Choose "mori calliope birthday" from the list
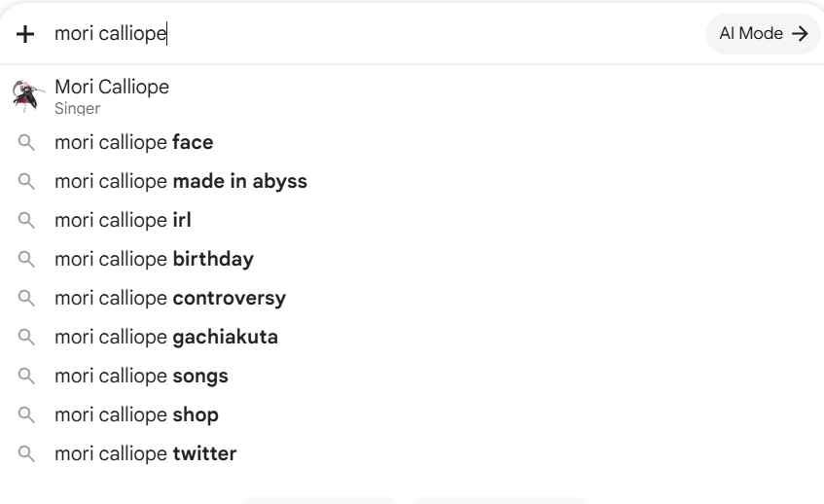Viewport: 824px width, 504px height. [412, 259]
